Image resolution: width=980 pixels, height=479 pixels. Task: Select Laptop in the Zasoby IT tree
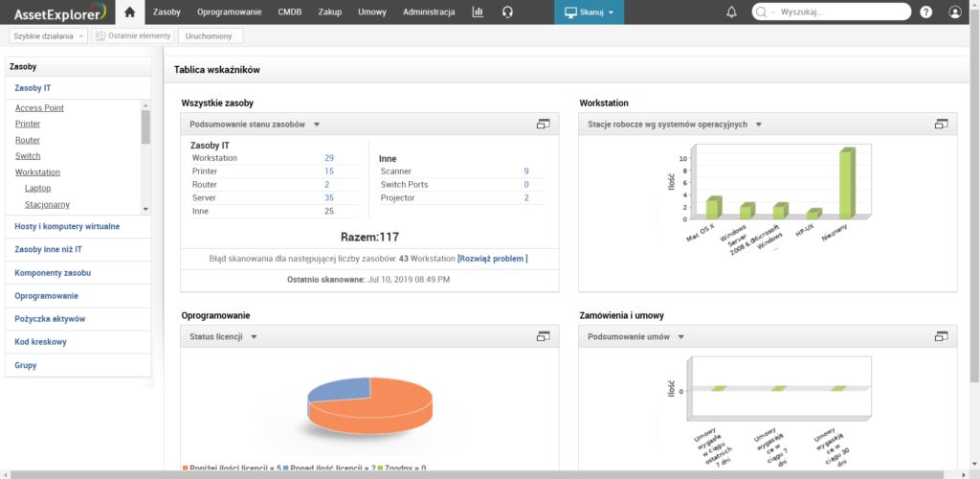tap(38, 188)
